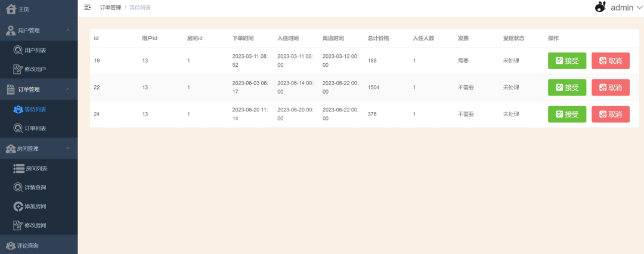Click the edit icon next to 修改用户
The width and height of the screenshot is (644, 254).
(x=18, y=69)
